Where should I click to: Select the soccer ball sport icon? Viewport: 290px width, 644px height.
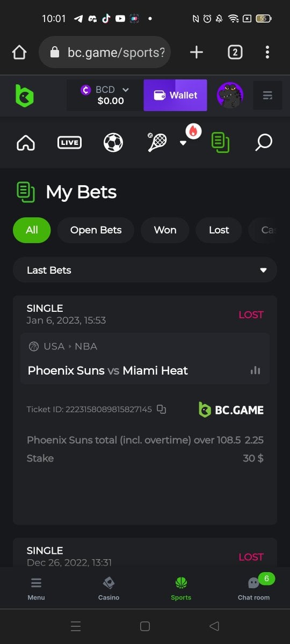(113, 142)
